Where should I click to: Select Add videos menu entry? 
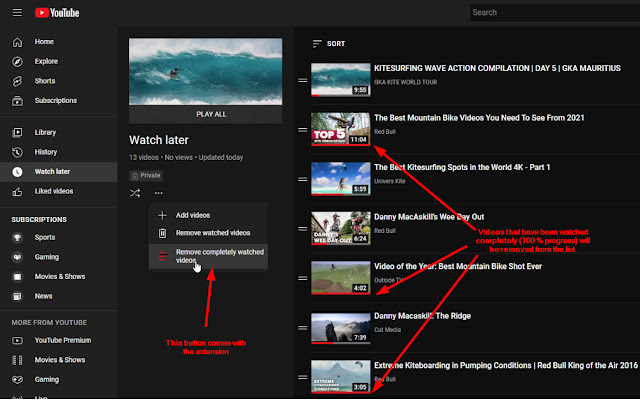click(x=208, y=215)
